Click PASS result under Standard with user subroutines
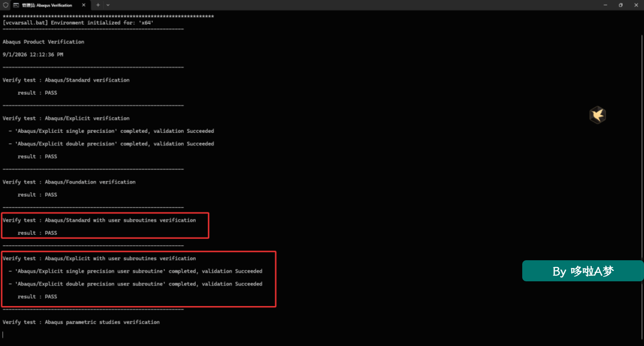Screen dimensions: 644x346 coord(51,233)
